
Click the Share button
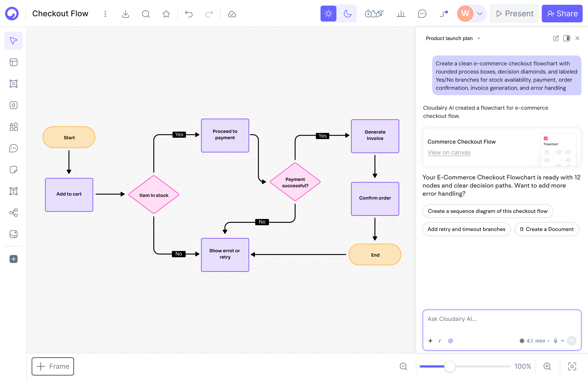(562, 14)
